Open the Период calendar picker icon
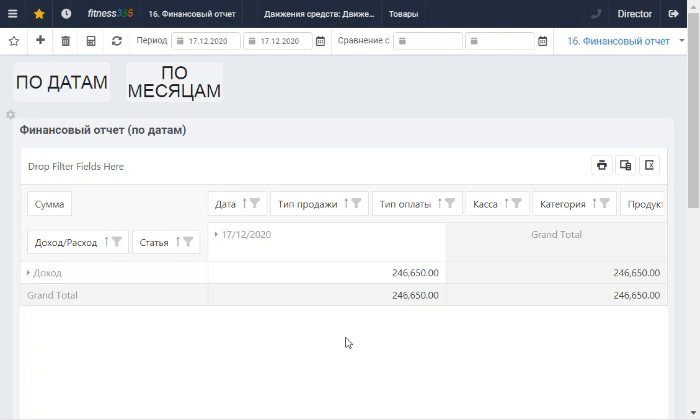This screenshot has height=420, width=700. point(321,41)
